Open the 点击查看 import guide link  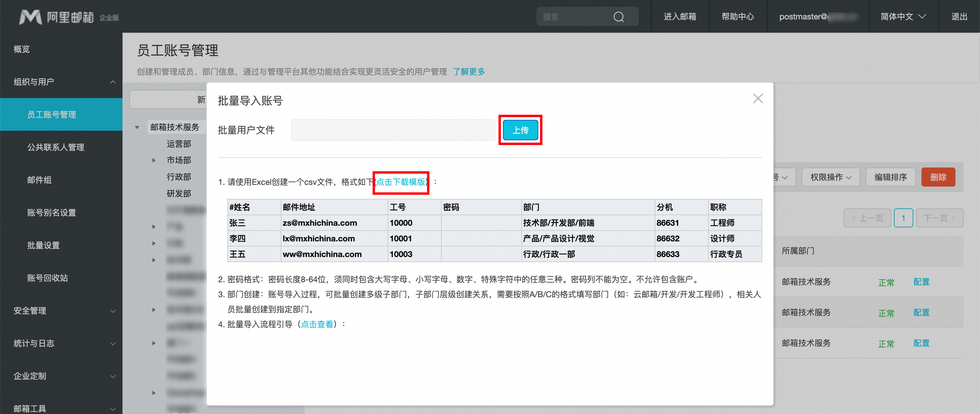click(317, 324)
